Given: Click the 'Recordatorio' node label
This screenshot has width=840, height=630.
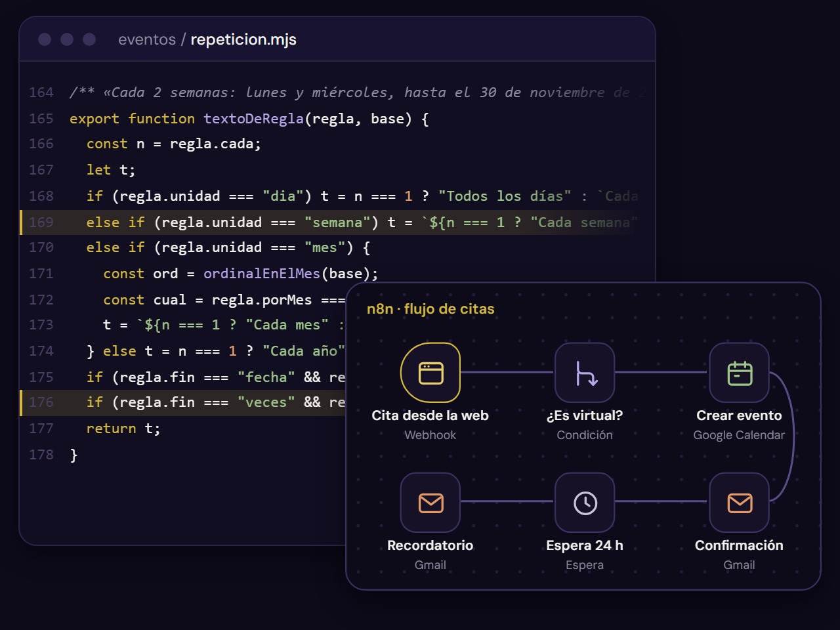Looking at the screenshot, I should [x=430, y=545].
